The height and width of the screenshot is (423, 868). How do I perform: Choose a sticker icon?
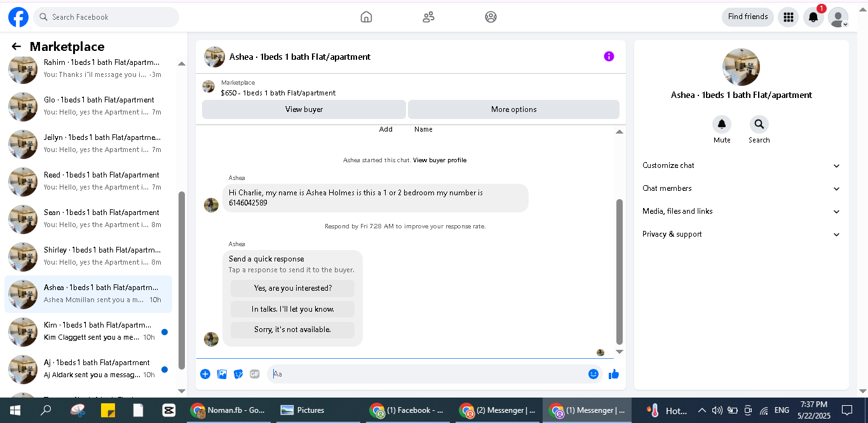238,374
